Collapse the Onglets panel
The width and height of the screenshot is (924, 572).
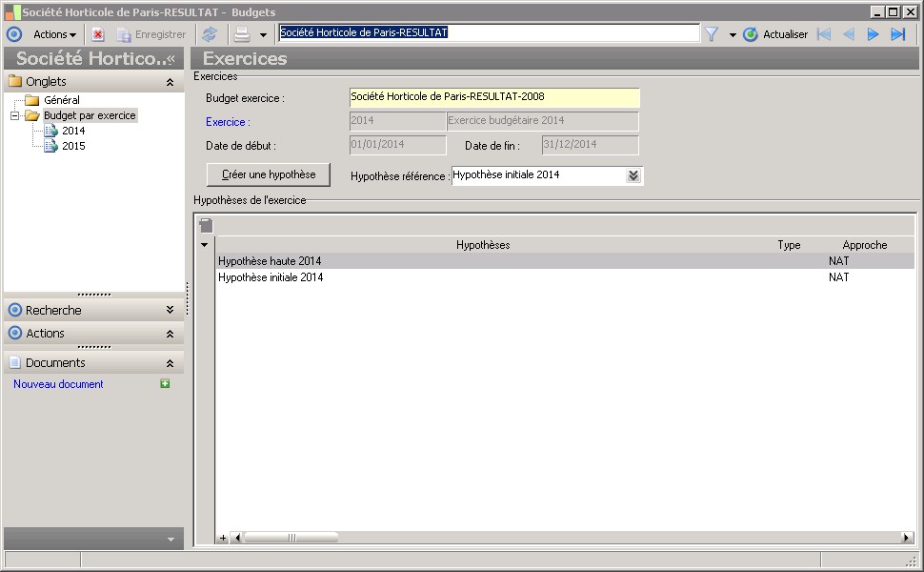170,82
